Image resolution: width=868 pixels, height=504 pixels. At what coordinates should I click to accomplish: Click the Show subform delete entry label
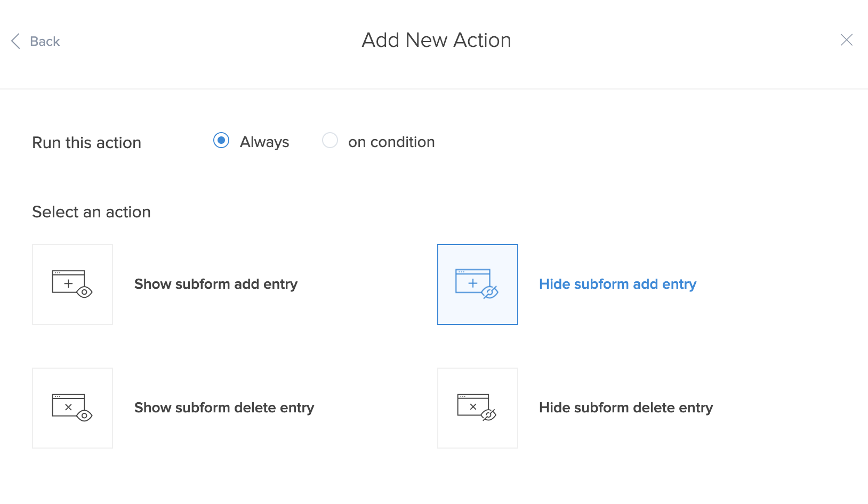tap(224, 408)
